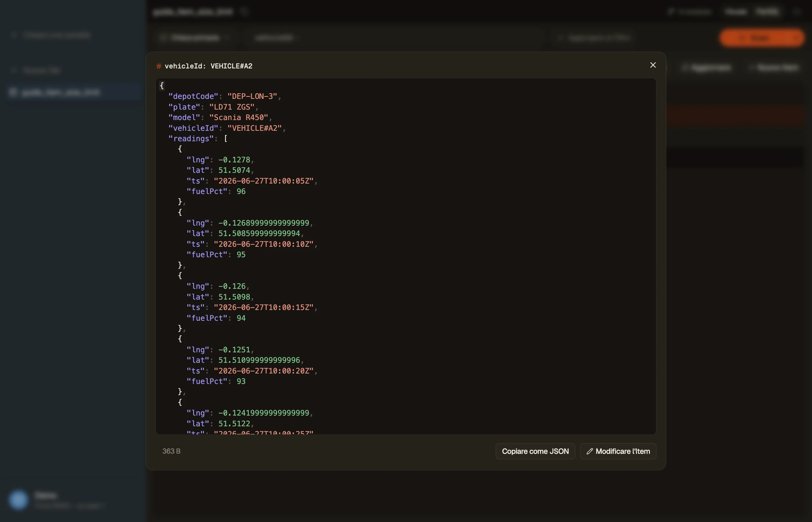Screen dimensions: 812x522
Task: Click the plate value "LD71 ZGS"
Action: [231, 107]
